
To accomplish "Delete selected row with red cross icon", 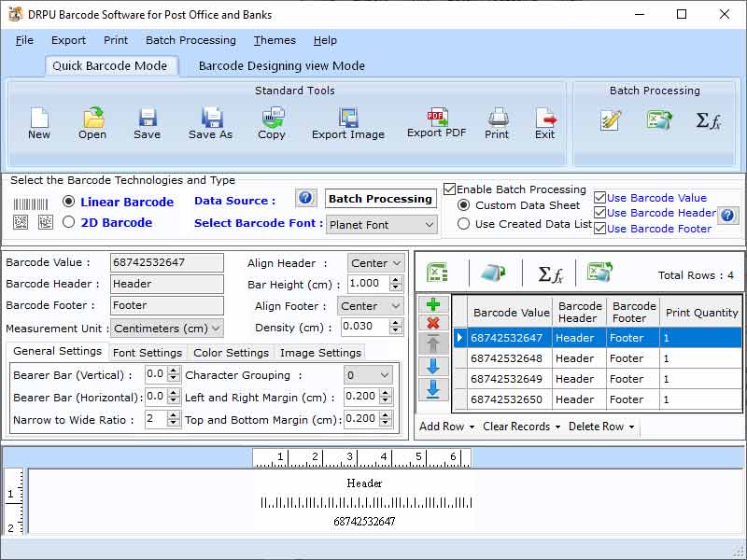I will 434,324.
